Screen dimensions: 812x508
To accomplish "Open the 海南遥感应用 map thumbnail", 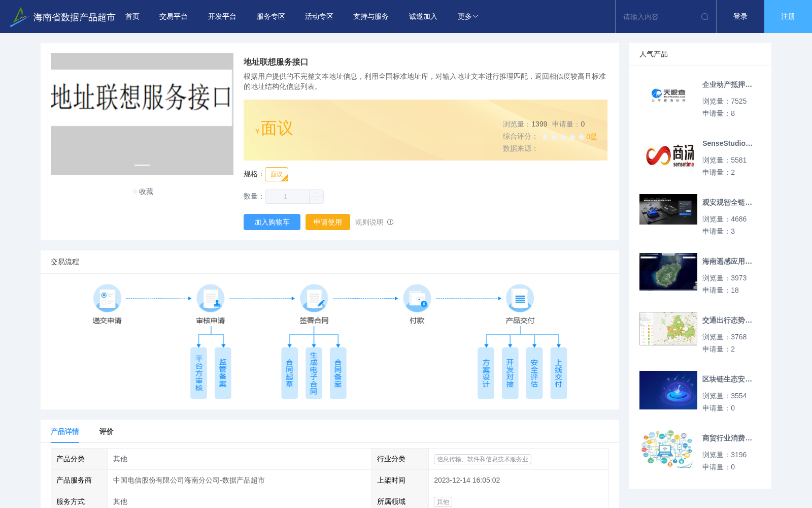I will tap(668, 272).
